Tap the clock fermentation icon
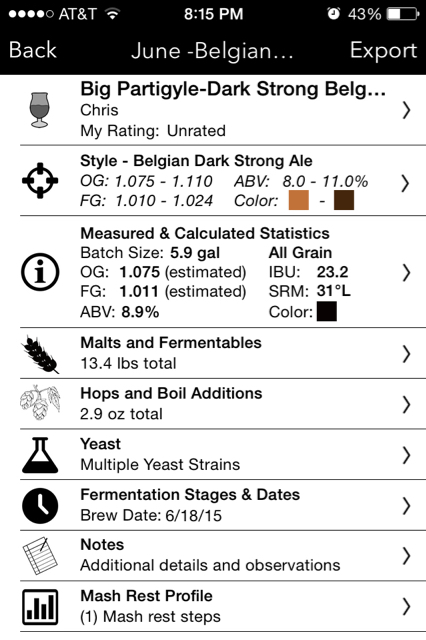426x640 pixels. [x=40, y=506]
